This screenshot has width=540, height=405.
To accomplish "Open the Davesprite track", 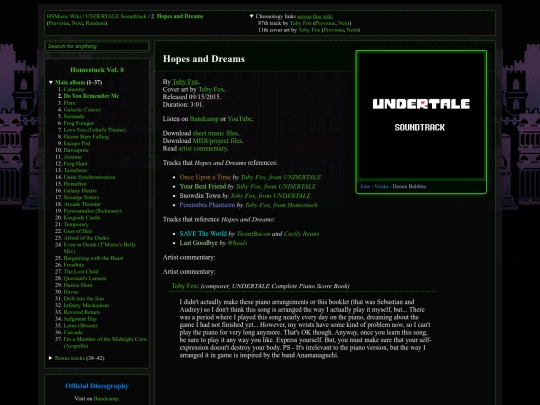I will coord(76,150).
